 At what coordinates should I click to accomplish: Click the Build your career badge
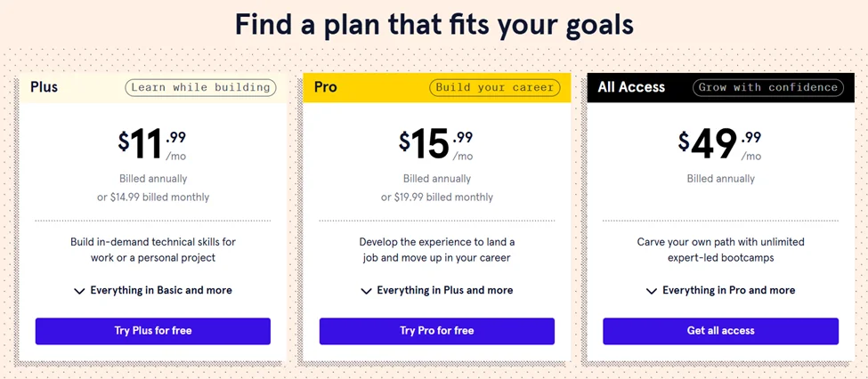(x=495, y=87)
